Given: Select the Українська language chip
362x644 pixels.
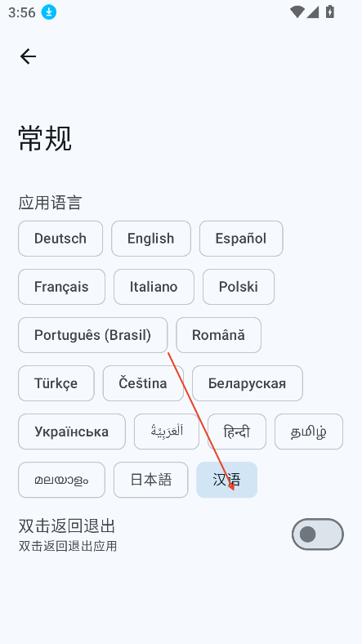Looking at the screenshot, I should (72, 432).
